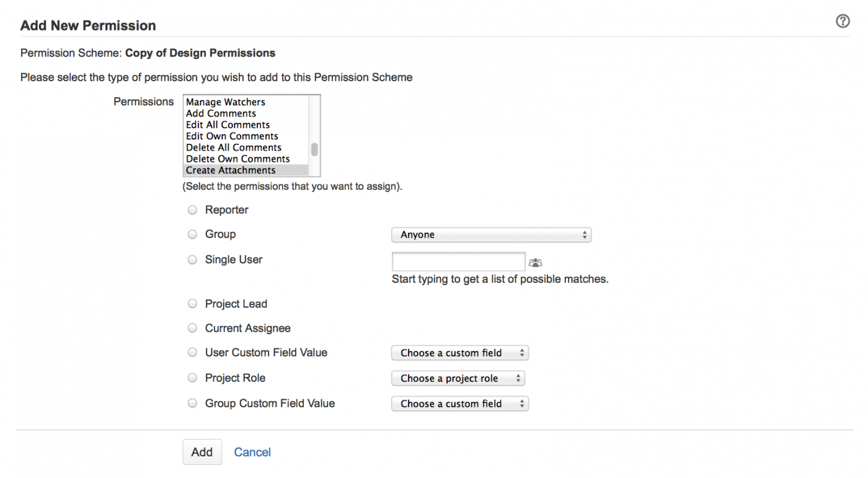868x478 pixels.
Task: Open the user picker icon beside Single User
Action: pos(535,263)
